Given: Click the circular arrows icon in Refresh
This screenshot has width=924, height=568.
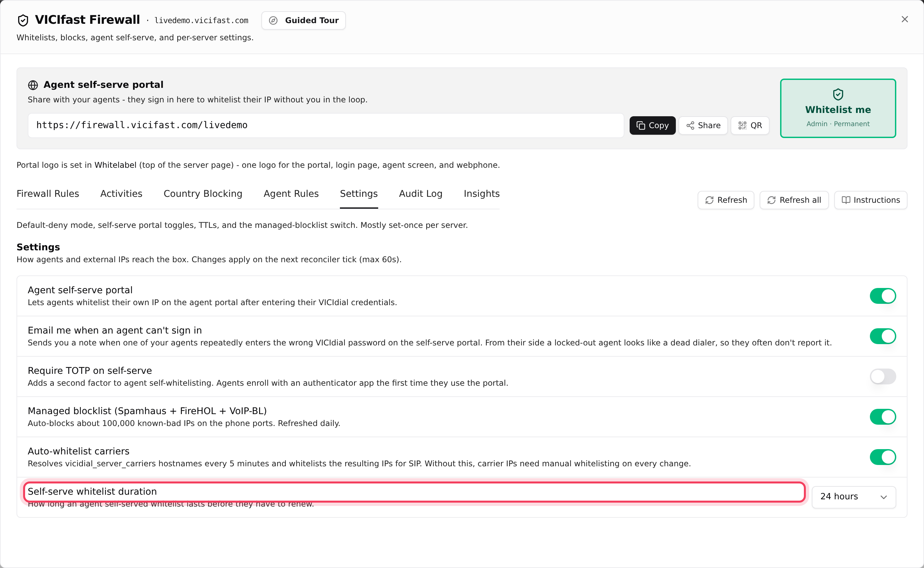Looking at the screenshot, I should (709, 200).
